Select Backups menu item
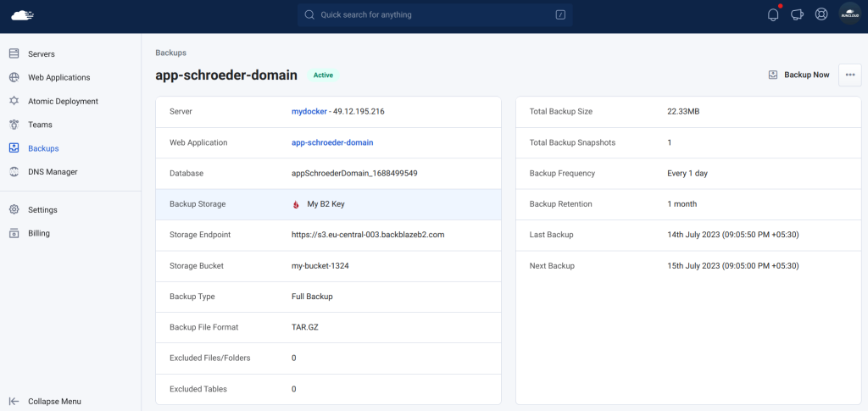868x411 pixels. 43,148
